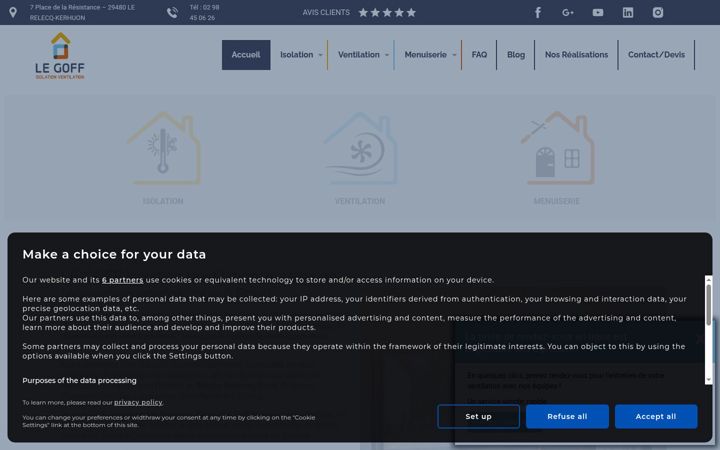Click the Le Goff logo
720x450 pixels.
[60, 56]
